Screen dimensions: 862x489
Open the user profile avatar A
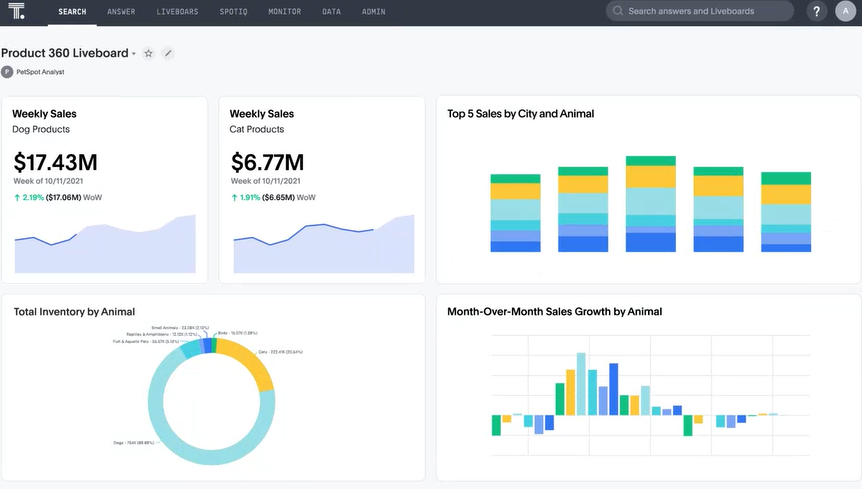click(846, 12)
